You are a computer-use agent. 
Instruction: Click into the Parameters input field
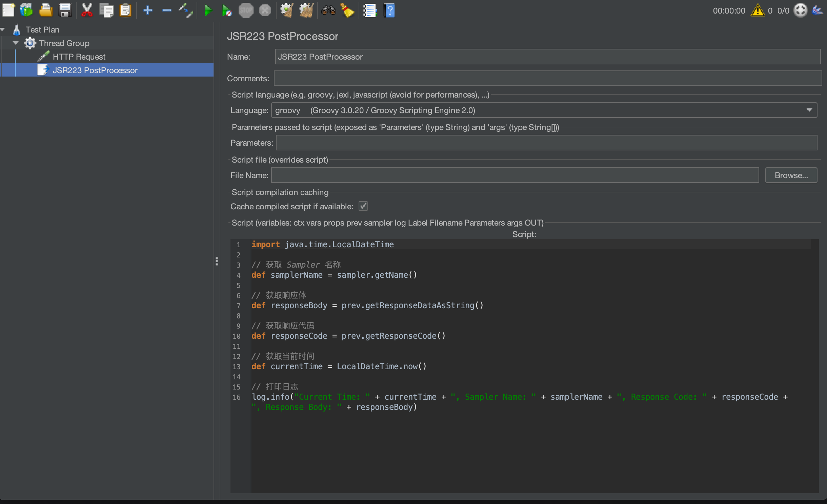pyautogui.click(x=546, y=143)
